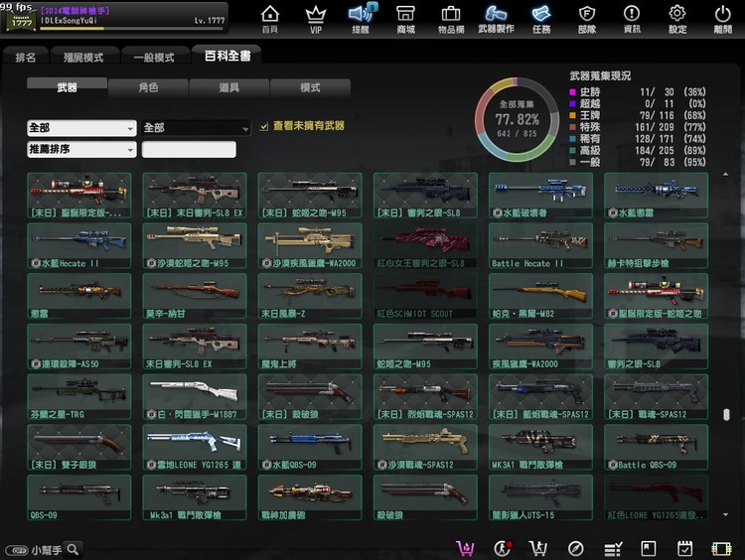Viewport: 745px width, 560px height.
Task: Open the 推薦排序 sort dropdown
Action: click(x=81, y=149)
